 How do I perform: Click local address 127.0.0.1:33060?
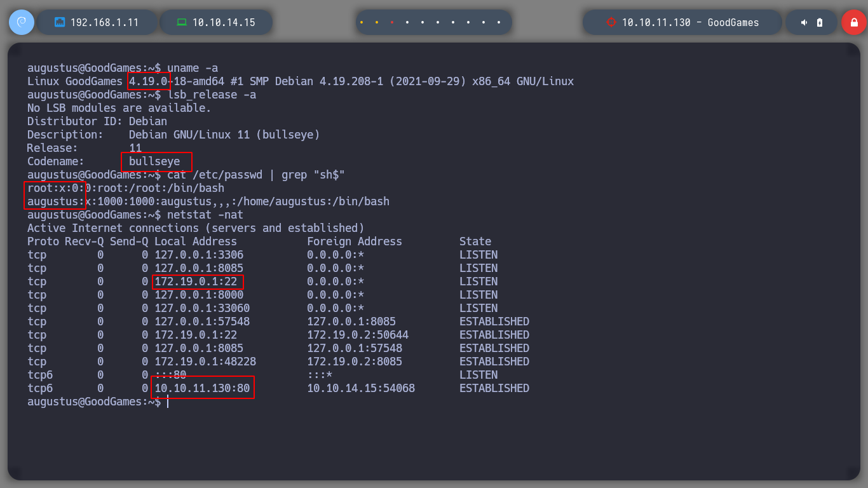click(x=202, y=308)
